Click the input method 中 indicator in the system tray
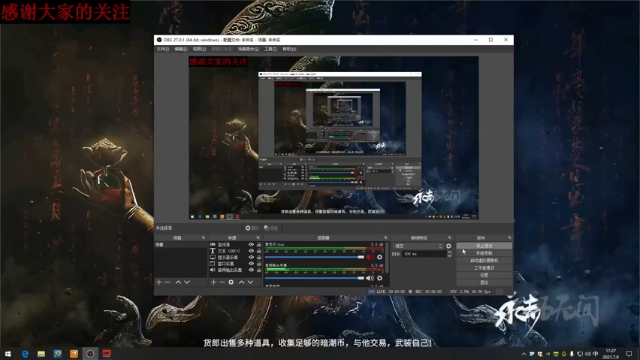The width and height of the screenshot is (640, 360). point(596,353)
